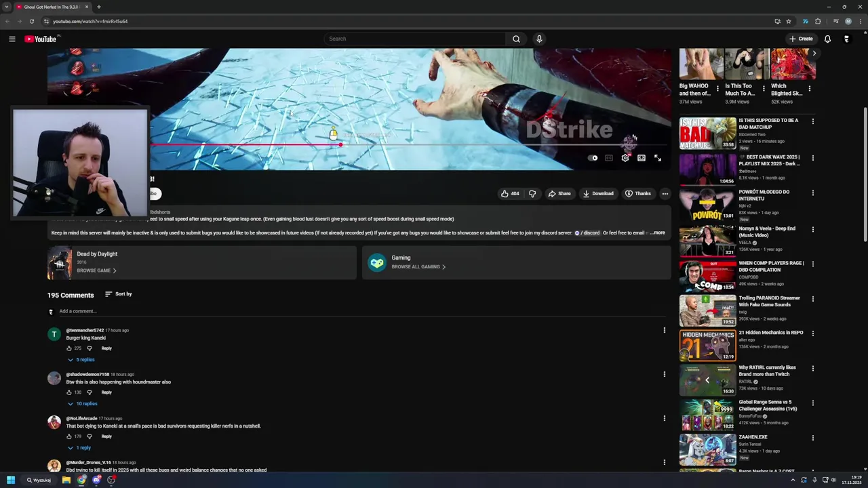Expand 1 reply under NoLifeArcade comment

click(x=79, y=448)
